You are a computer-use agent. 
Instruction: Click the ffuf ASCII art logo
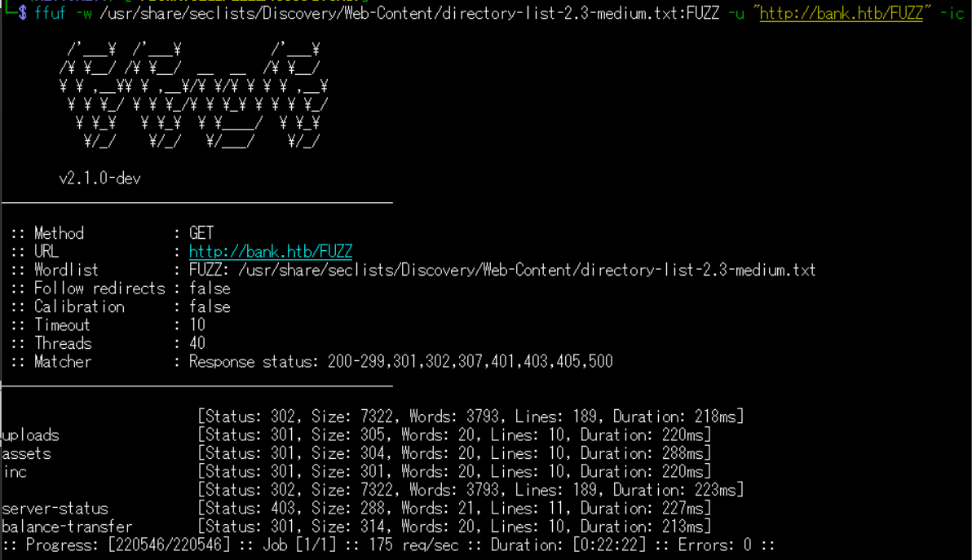193,95
